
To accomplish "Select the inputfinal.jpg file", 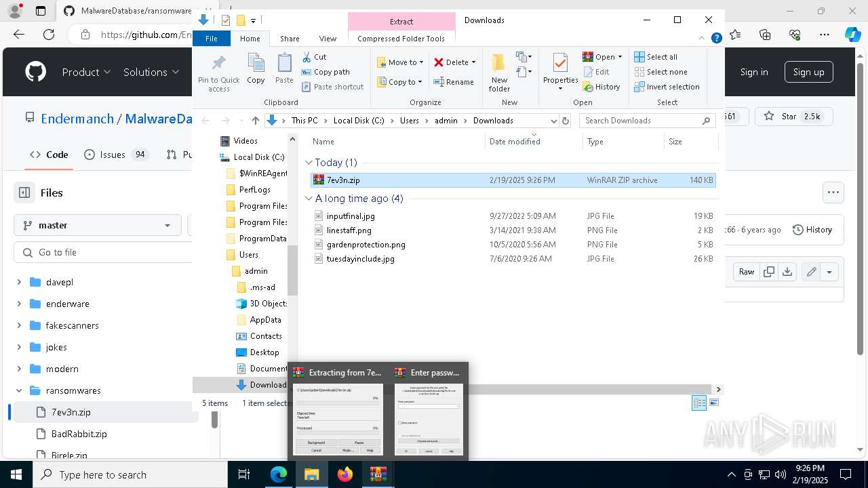I will [351, 216].
